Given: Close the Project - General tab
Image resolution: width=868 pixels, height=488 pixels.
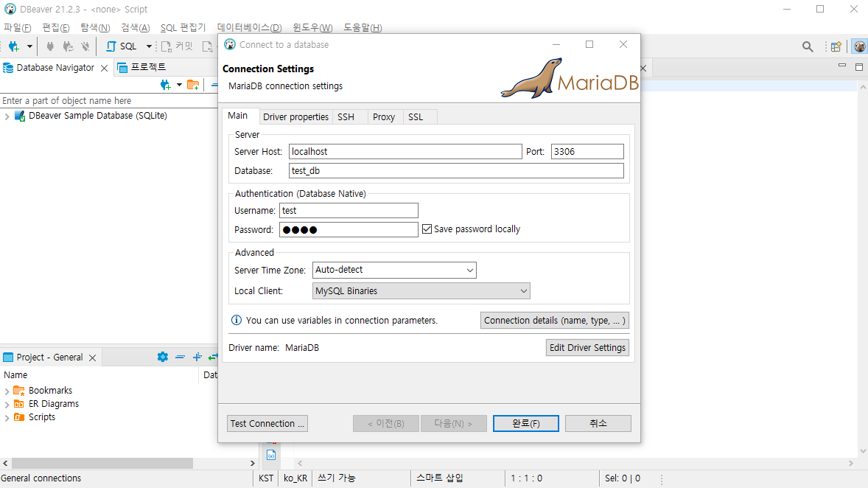Looking at the screenshot, I should [92, 358].
